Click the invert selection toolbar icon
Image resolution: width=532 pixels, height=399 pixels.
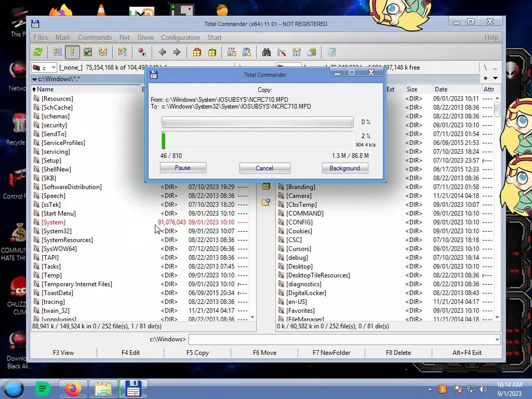(x=123, y=52)
